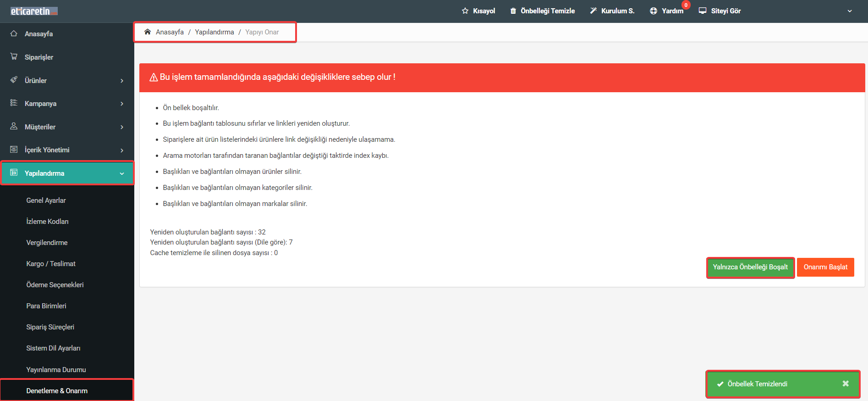Click Önbelleği Temizle in top bar
This screenshot has width=868, height=401.
pos(548,11)
